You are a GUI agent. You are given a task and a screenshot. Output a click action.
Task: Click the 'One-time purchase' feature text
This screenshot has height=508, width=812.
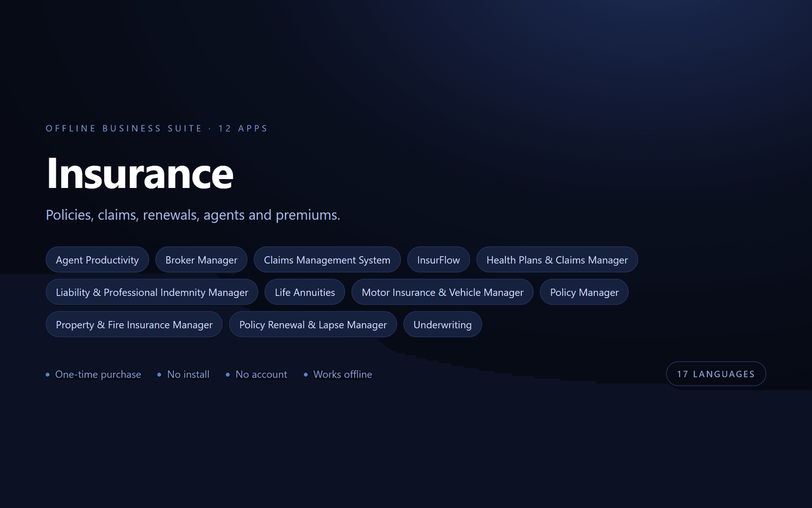[x=98, y=374]
